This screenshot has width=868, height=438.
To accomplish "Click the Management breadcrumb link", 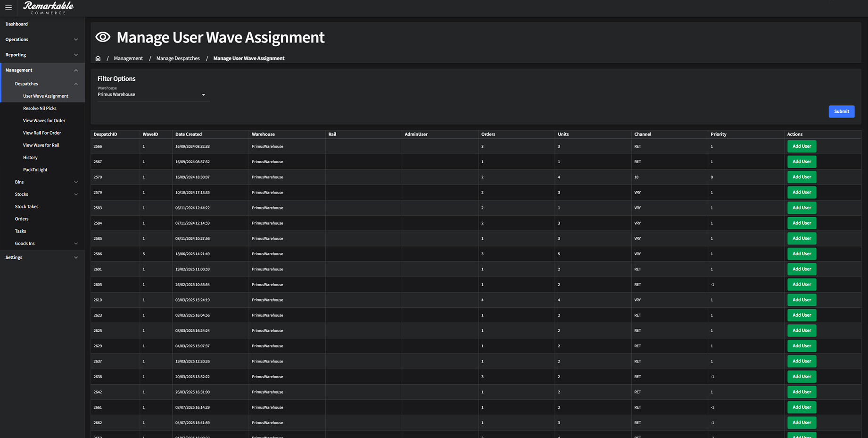I will click(128, 59).
